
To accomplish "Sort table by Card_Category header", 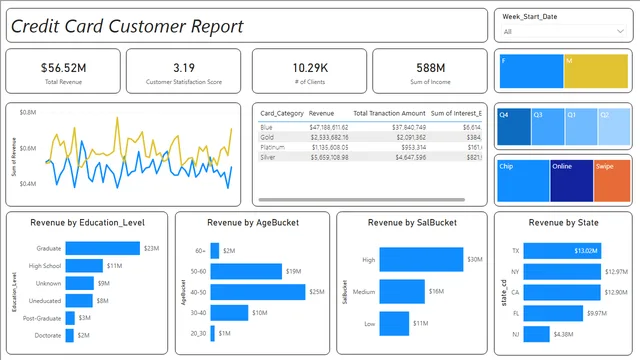I will coord(282,113).
